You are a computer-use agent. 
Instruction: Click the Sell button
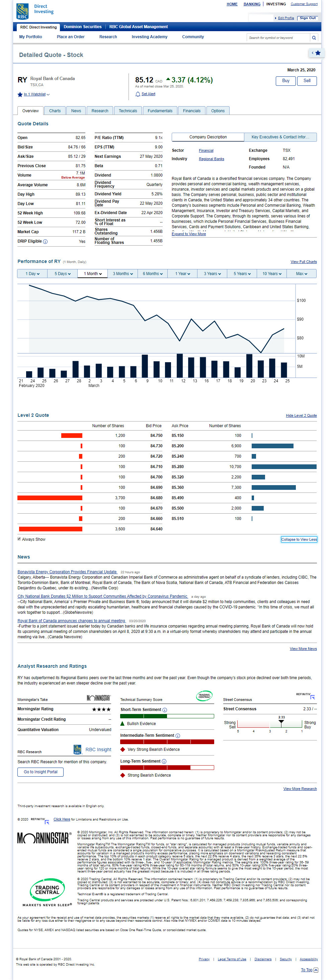pos(307,81)
